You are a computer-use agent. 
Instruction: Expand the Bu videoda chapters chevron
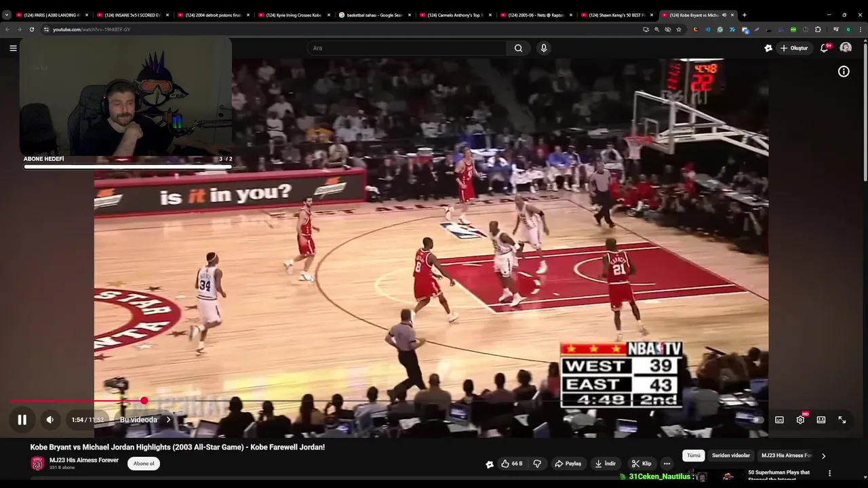point(168,420)
